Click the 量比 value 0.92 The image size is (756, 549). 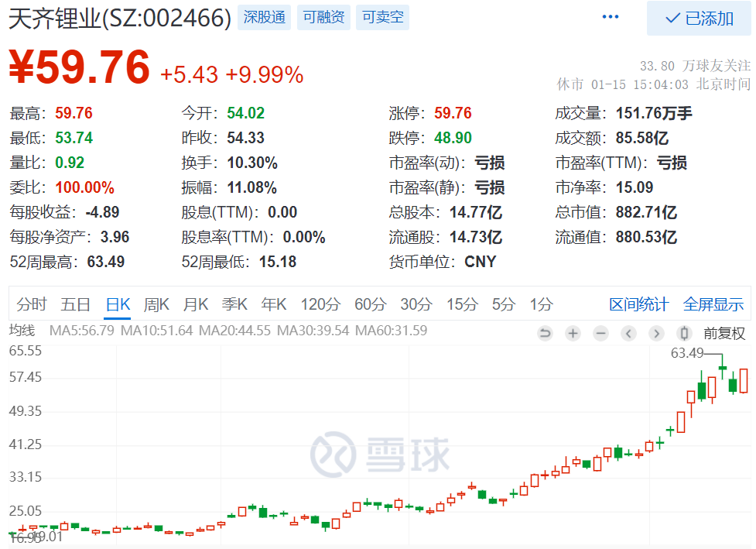(70, 163)
